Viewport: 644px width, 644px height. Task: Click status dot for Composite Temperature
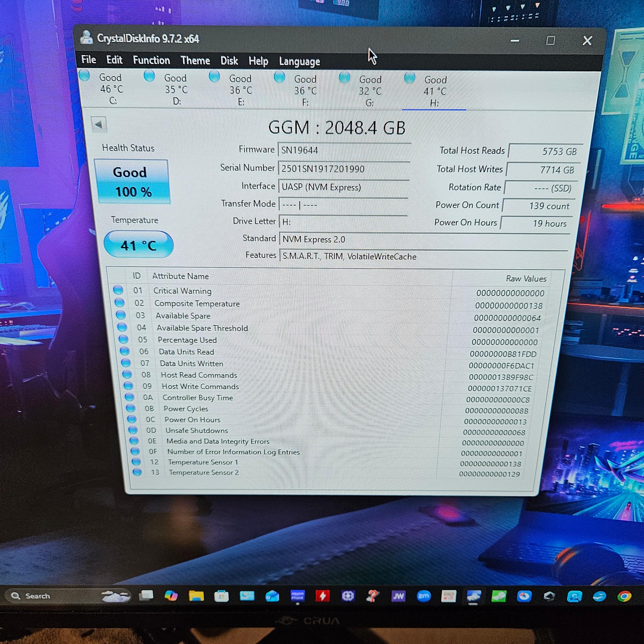click(119, 302)
